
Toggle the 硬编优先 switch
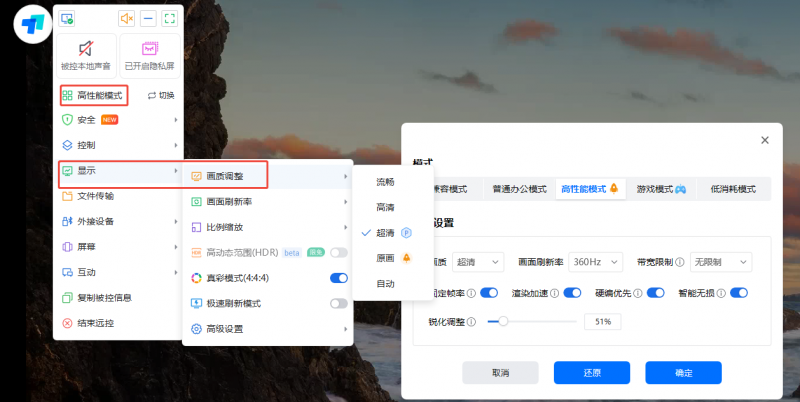656,293
